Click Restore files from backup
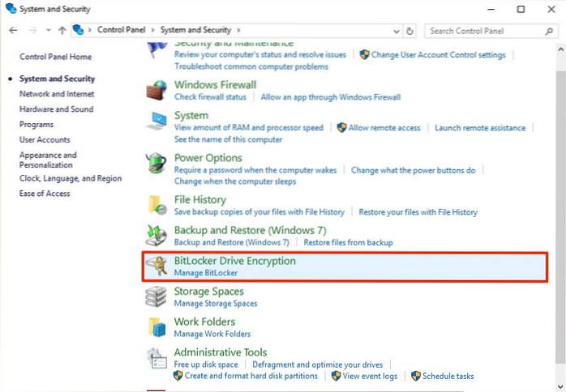Image resolution: width=566 pixels, height=392 pixels. 349,242
